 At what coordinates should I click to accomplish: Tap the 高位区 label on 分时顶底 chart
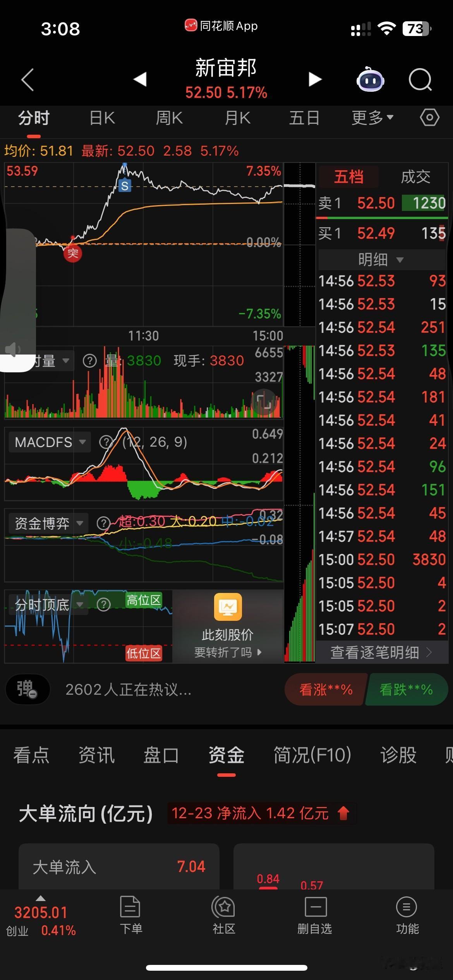point(144,600)
